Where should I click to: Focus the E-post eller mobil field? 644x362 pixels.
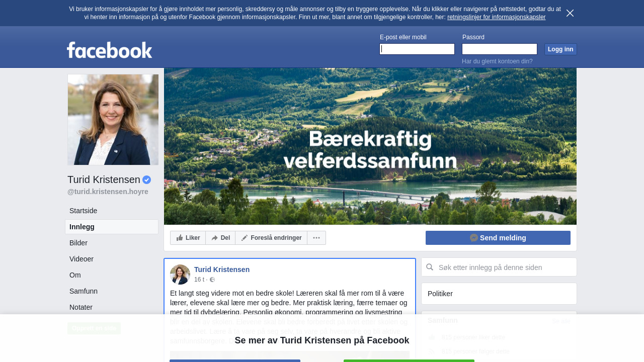pos(417,49)
